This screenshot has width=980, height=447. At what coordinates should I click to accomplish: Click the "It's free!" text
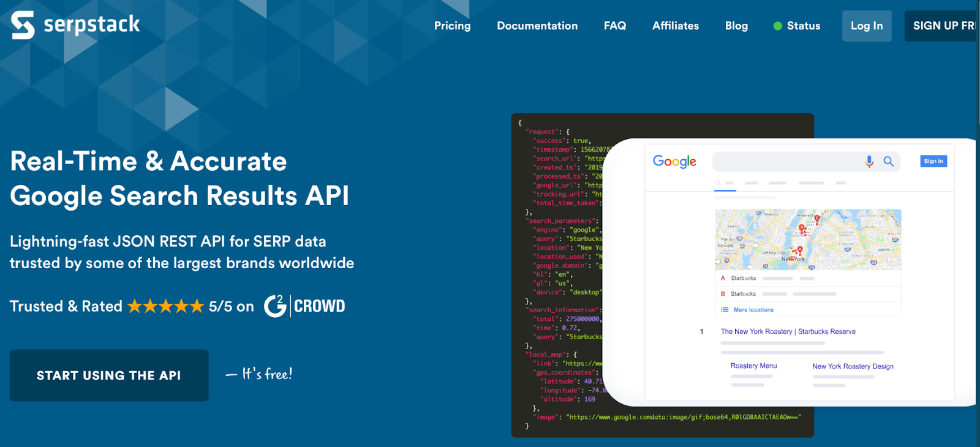click(x=267, y=374)
